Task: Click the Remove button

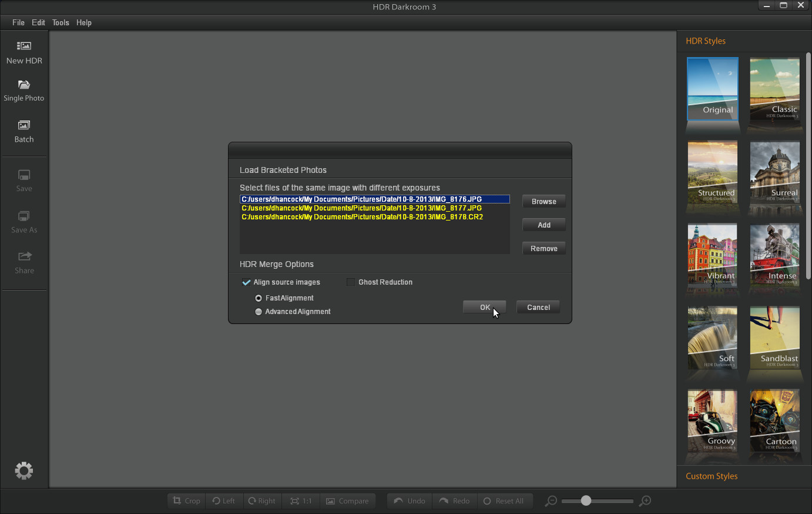Action: pyautogui.click(x=544, y=248)
